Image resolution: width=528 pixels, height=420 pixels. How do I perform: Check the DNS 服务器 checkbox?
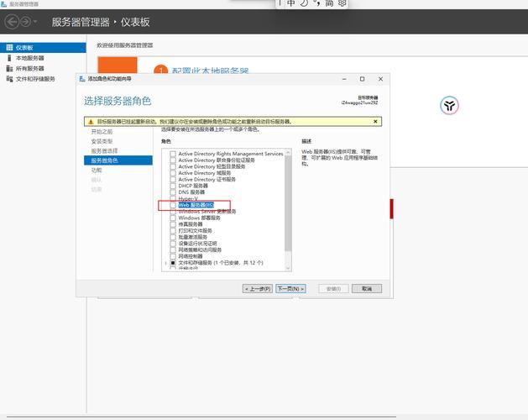tap(173, 192)
